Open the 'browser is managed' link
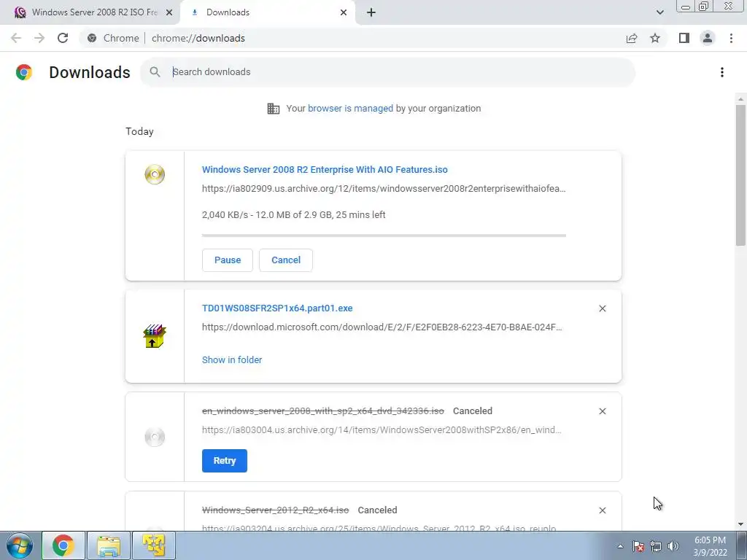 [x=350, y=109]
